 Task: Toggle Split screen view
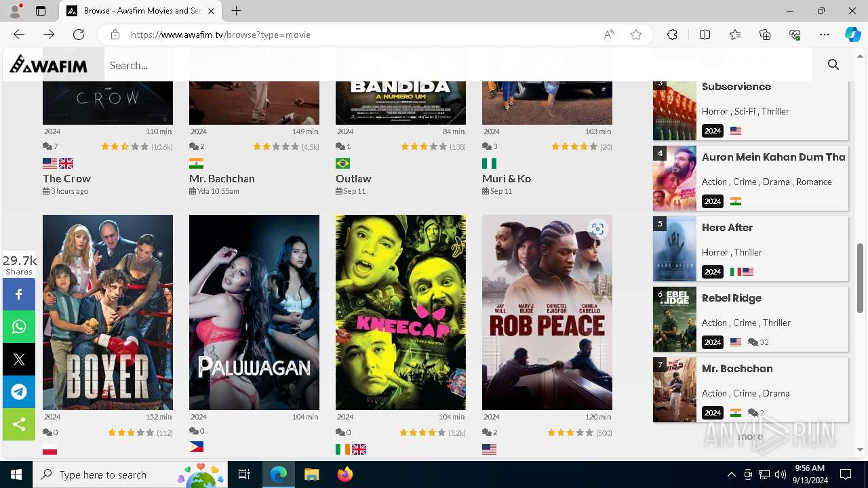click(x=705, y=35)
